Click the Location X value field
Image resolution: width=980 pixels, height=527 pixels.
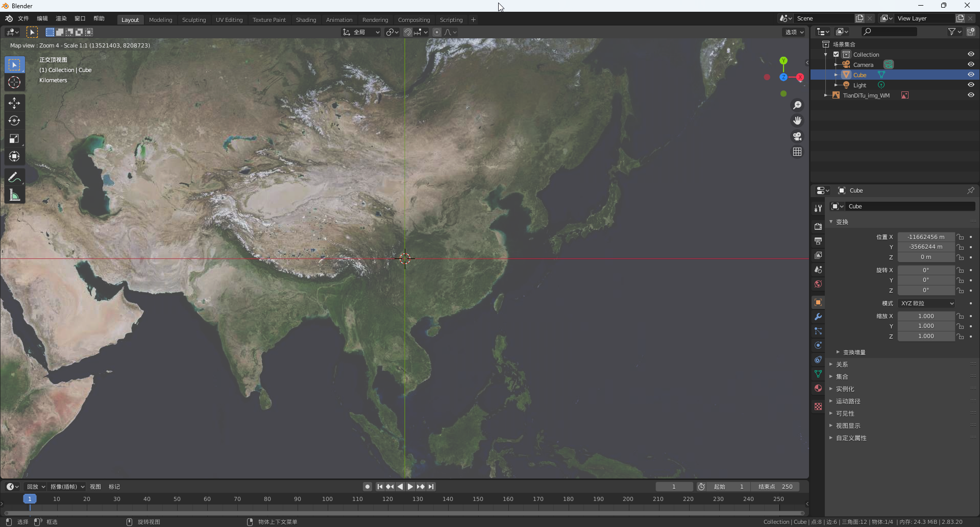point(926,237)
